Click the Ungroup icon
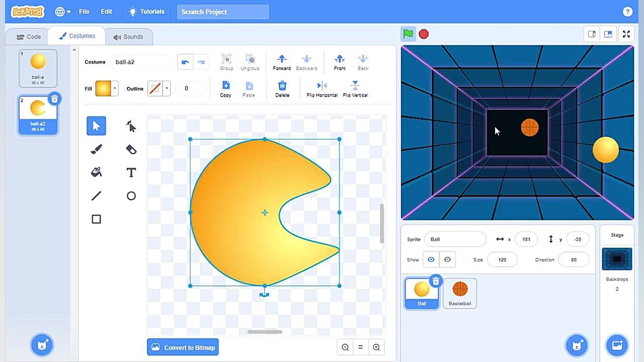This screenshot has width=644, height=362. point(250,59)
